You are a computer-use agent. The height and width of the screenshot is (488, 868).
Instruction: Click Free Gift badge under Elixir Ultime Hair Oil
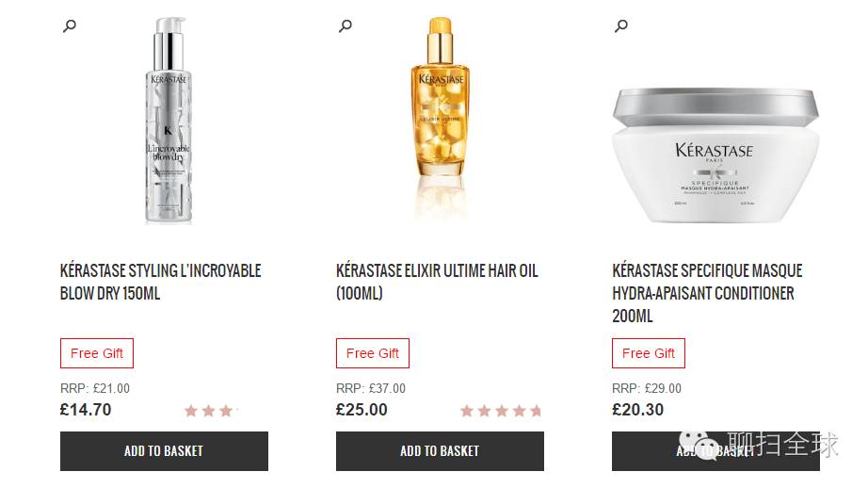pos(373,353)
